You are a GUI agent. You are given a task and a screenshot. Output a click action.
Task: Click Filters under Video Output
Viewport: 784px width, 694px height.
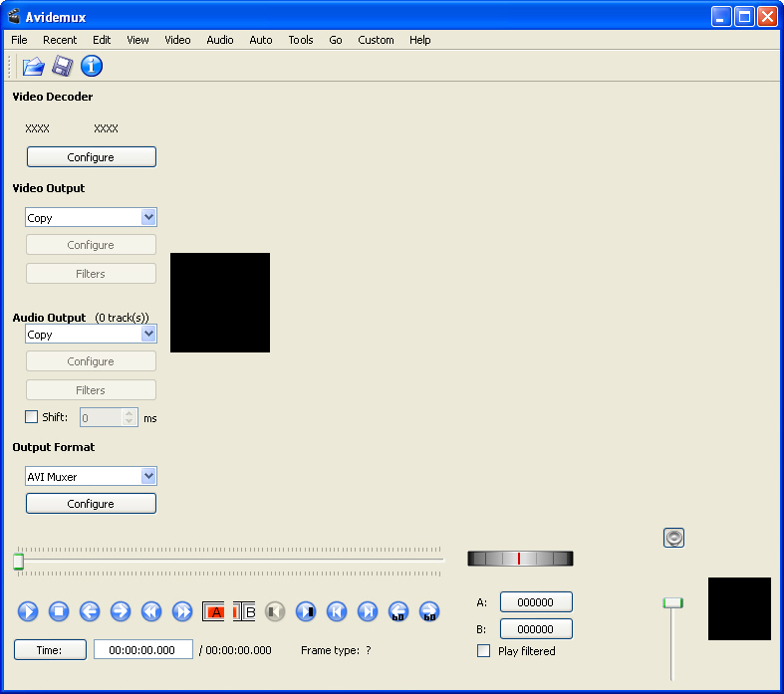[x=91, y=274]
